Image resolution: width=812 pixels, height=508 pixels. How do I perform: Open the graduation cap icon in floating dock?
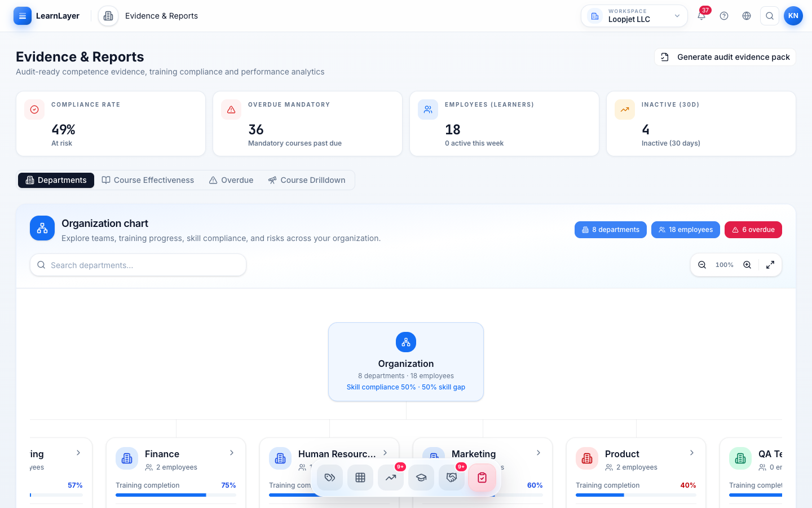[x=421, y=478]
